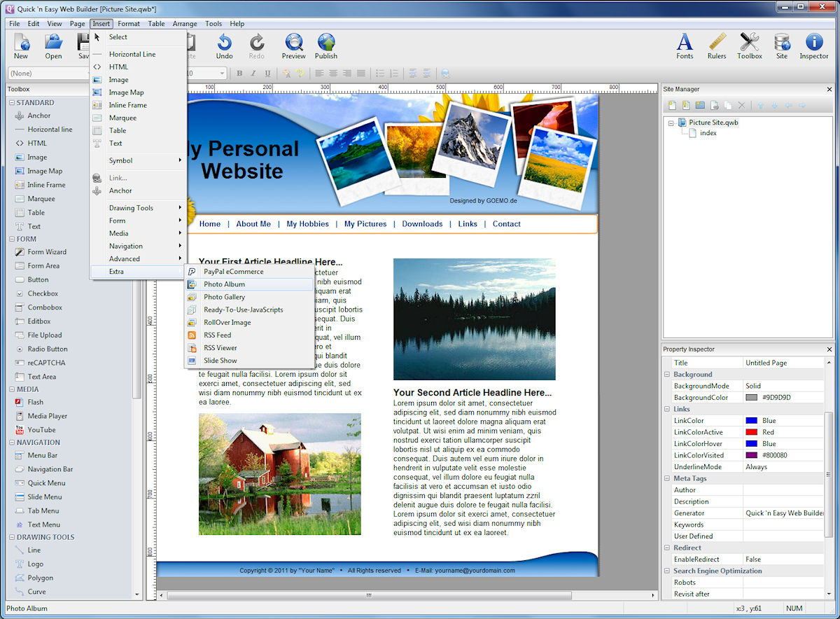Click the BackgroundColor swatch in Property Inspector
The height and width of the screenshot is (619, 840).
750,397
